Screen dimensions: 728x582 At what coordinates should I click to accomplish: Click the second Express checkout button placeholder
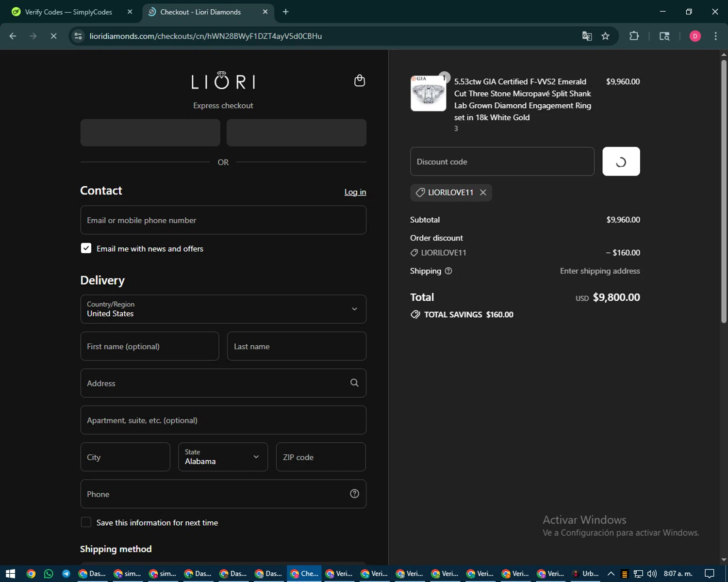(296, 132)
